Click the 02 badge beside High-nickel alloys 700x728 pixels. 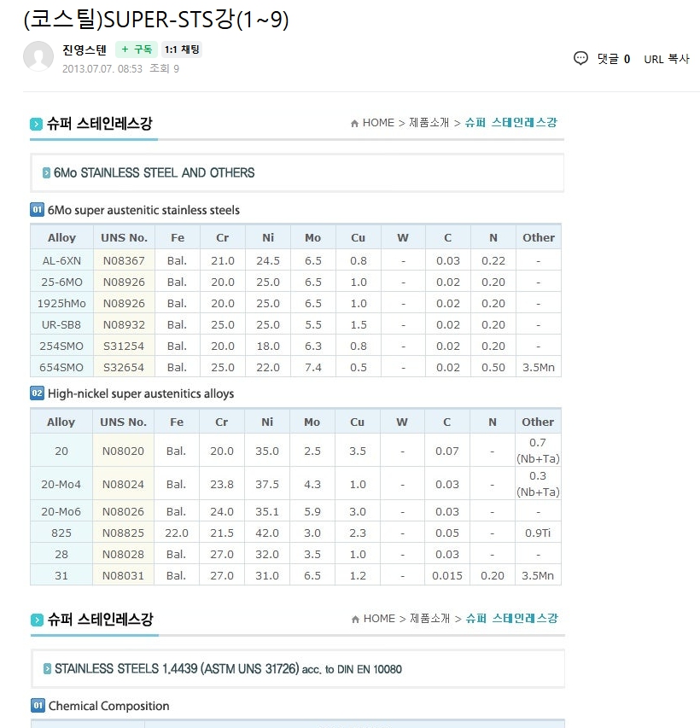tap(38, 393)
